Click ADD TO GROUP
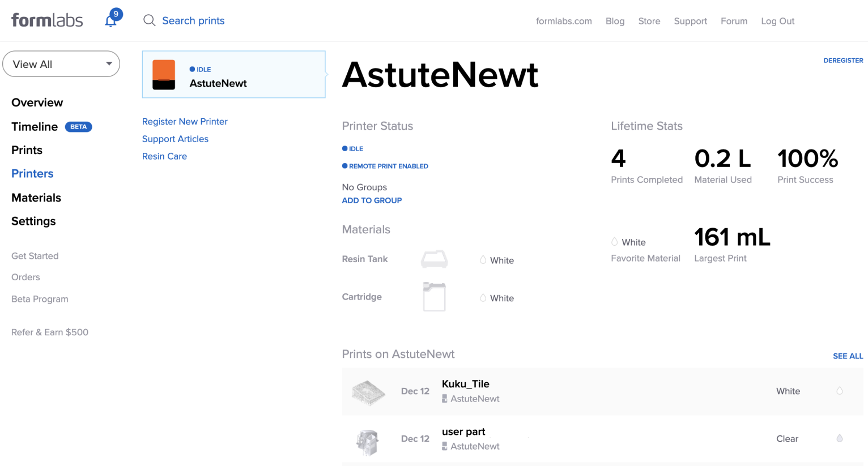 tap(372, 200)
